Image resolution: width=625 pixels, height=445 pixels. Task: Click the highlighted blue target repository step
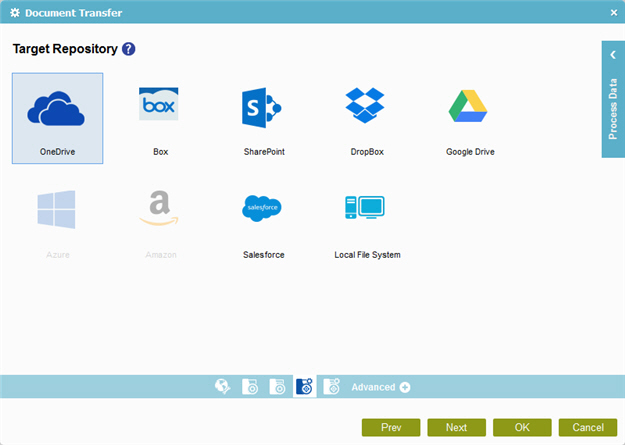pos(305,386)
